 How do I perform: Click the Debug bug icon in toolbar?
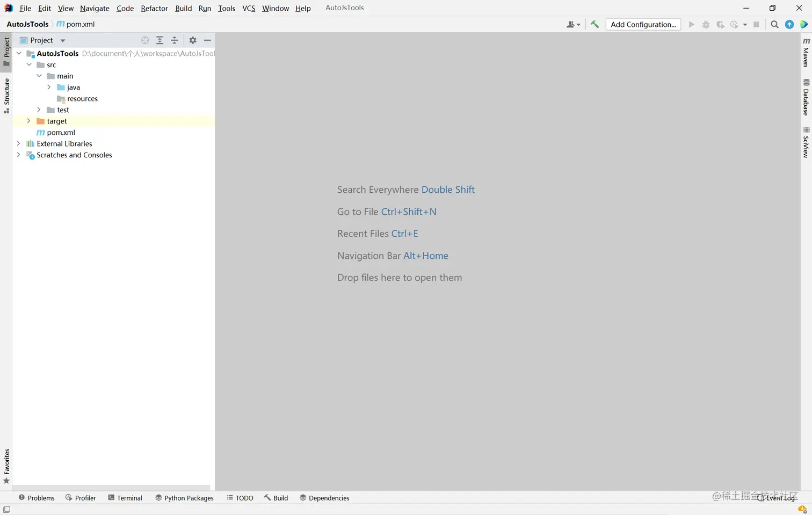[706, 25]
